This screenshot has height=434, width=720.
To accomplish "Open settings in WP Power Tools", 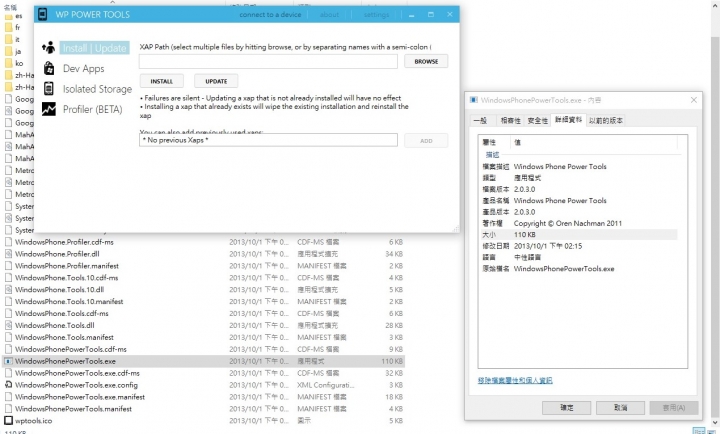I will pyautogui.click(x=376, y=15).
